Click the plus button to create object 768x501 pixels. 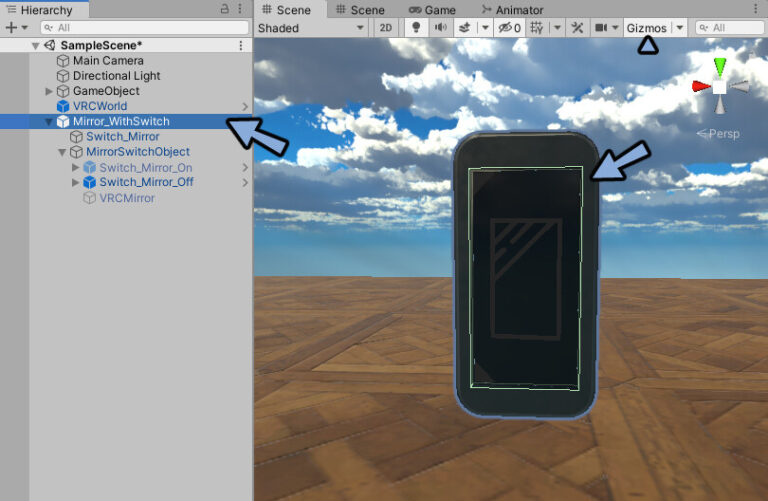pyautogui.click(x=11, y=28)
